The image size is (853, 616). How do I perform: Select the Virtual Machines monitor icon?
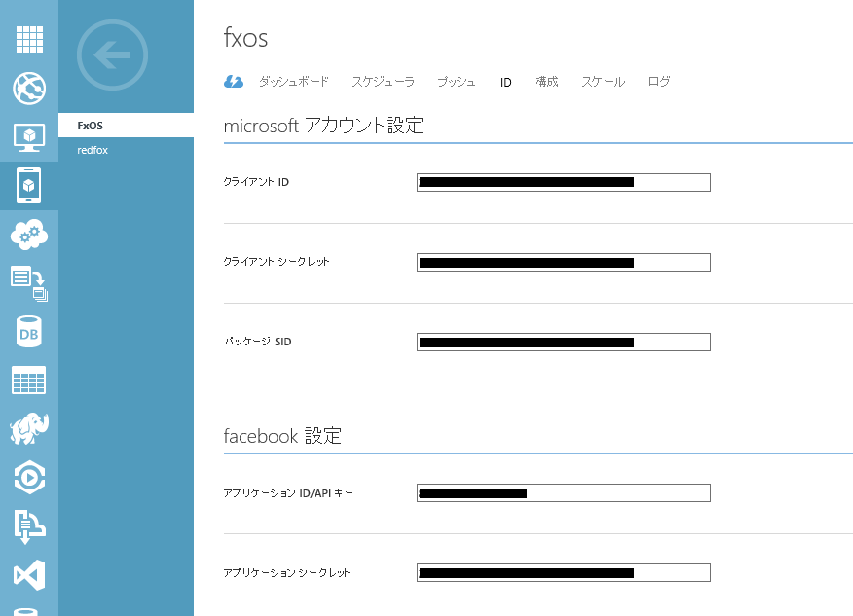coord(29,137)
